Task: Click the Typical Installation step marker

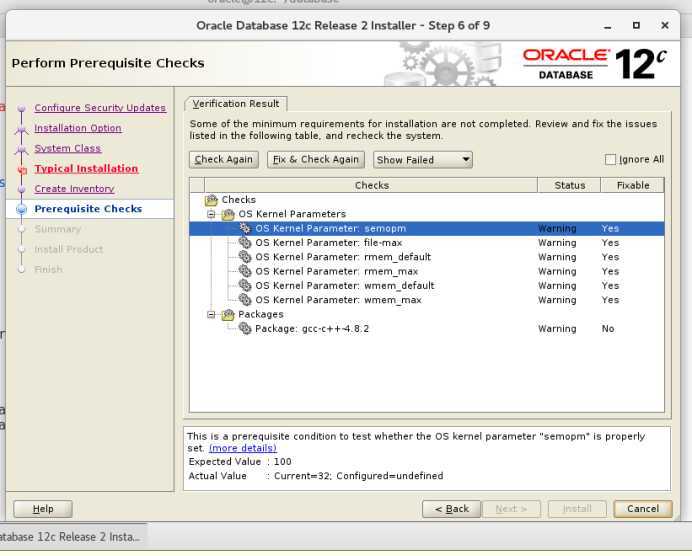Action: click(22, 169)
